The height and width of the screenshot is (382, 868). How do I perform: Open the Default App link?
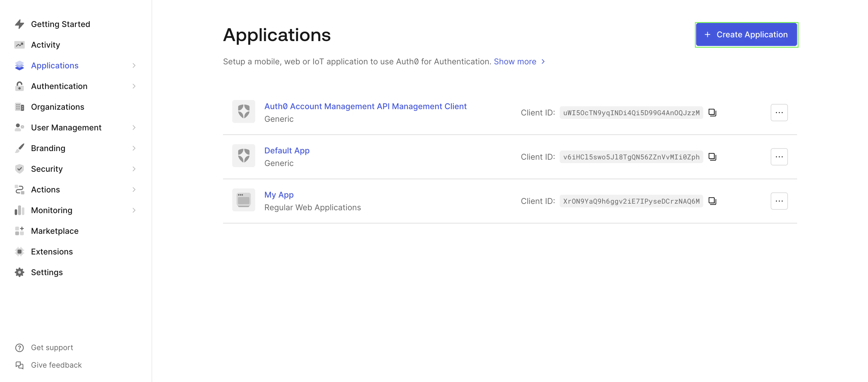[x=287, y=151]
